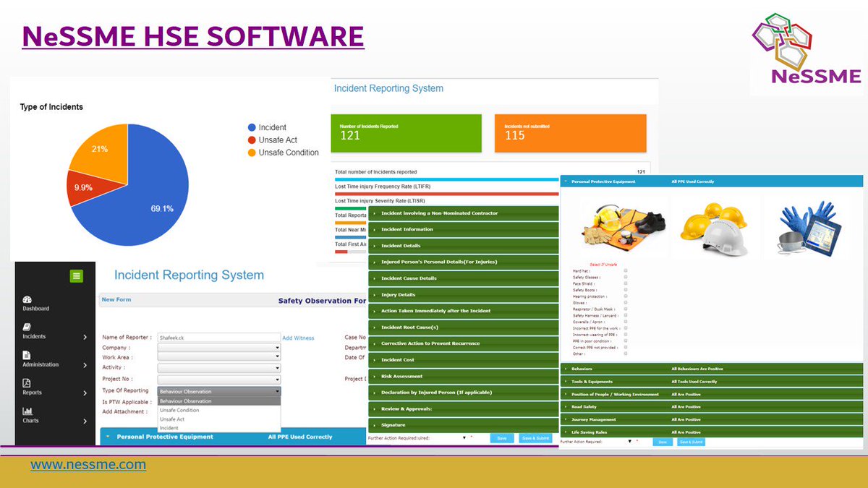Open the Activity dropdown
Viewport: 868px width, 488px height.
click(219, 368)
